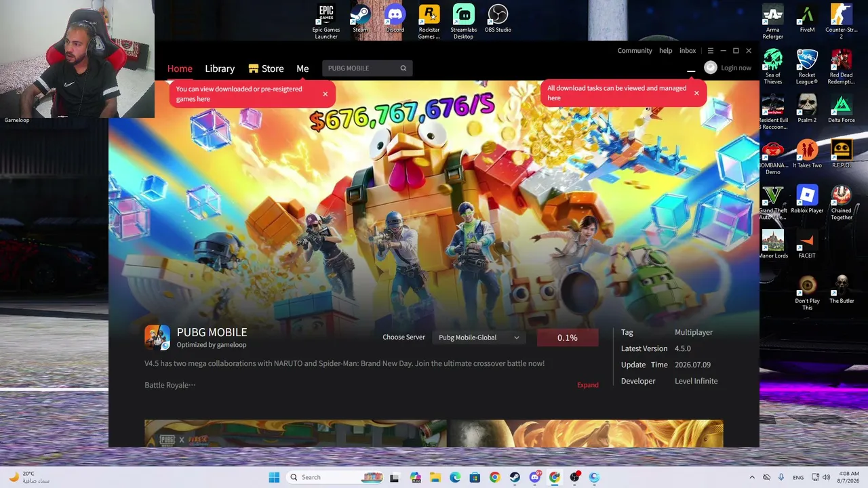Open the R.E.P.O. desktop shortcut
This screenshot has height=488, width=868.
click(842, 155)
